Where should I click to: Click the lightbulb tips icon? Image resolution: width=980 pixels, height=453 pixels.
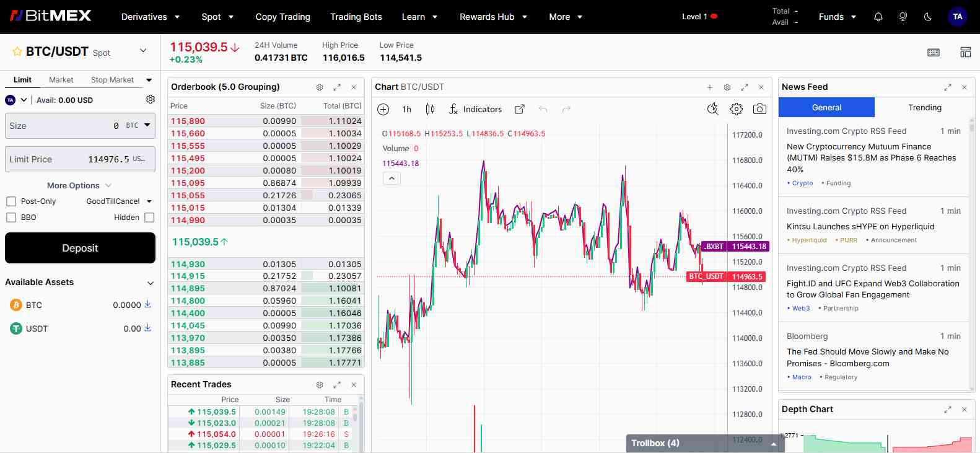click(903, 17)
